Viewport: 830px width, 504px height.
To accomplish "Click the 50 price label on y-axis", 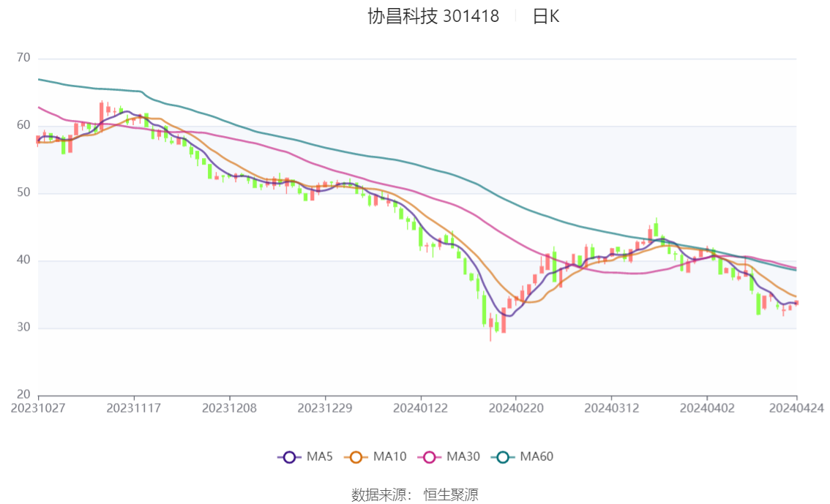I will point(23,193).
